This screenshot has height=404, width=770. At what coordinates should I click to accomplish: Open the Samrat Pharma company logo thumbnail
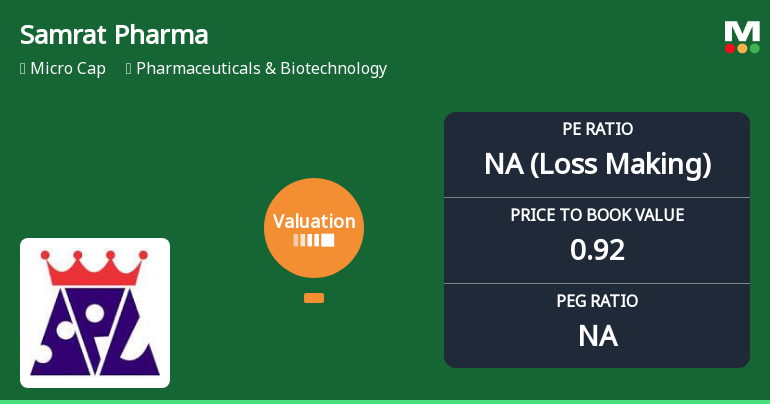click(95, 313)
